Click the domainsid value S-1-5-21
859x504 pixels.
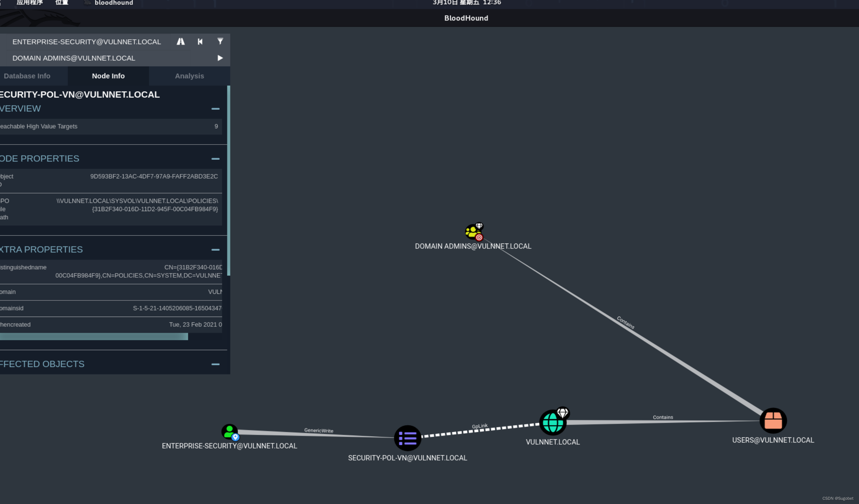tap(177, 308)
